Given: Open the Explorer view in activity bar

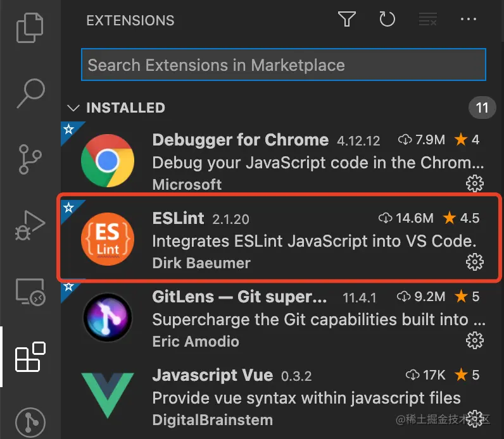Looking at the screenshot, I should tap(30, 28).
